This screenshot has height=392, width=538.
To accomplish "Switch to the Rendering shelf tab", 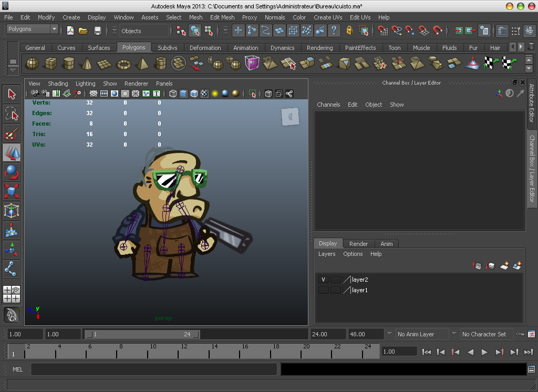I will point(319,48).
